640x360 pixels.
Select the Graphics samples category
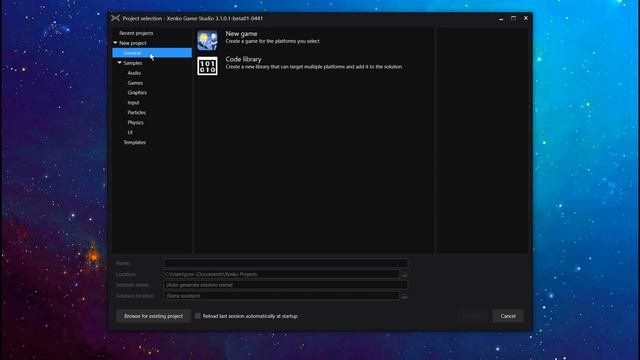[137, 93]
